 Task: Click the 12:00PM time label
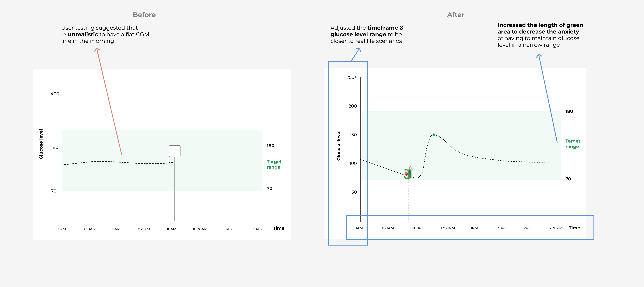417,228
